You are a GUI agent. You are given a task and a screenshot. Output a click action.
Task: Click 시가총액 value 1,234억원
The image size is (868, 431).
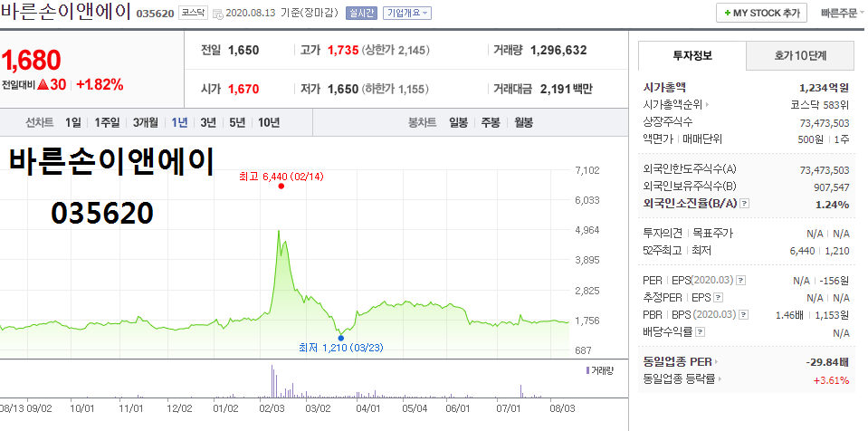824,88
